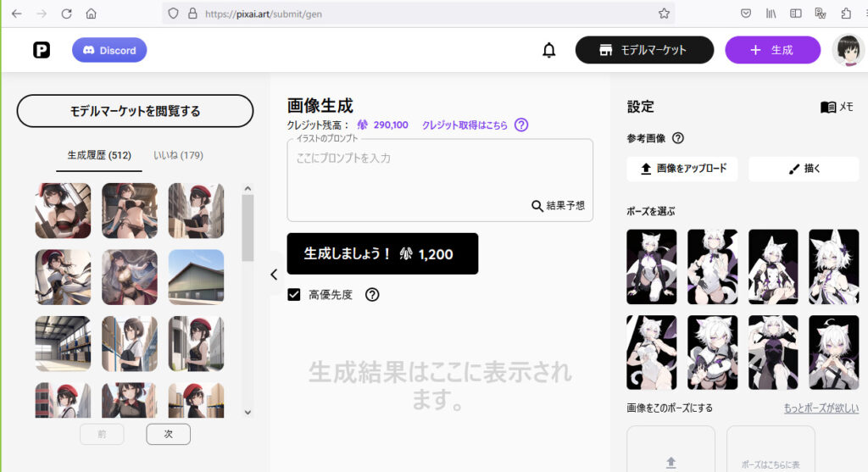
Task: Click help icon next to 高優先度
Action: coord(372,295)
